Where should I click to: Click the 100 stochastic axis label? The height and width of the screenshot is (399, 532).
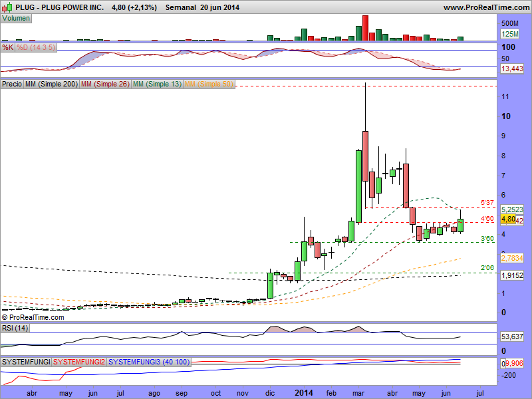508,47
